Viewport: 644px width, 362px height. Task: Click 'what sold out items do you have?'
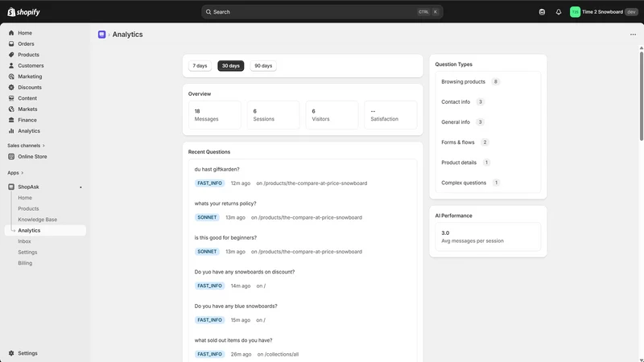(233, 340)
